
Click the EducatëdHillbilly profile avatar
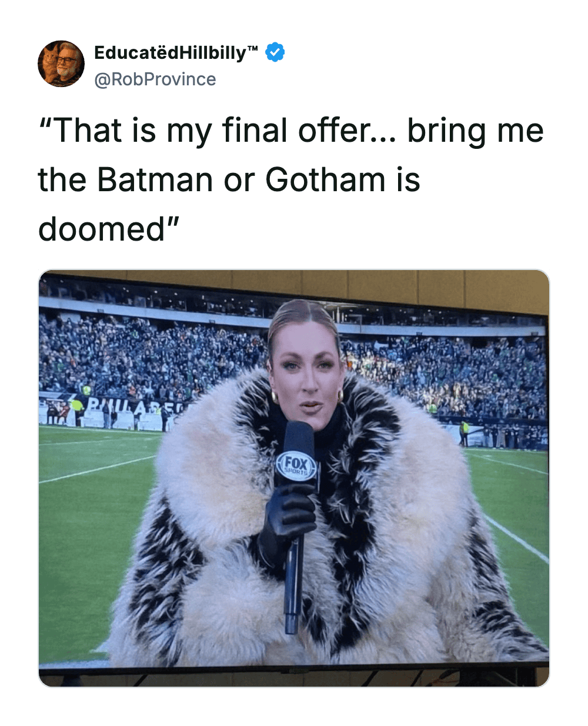tap(61, 64)
